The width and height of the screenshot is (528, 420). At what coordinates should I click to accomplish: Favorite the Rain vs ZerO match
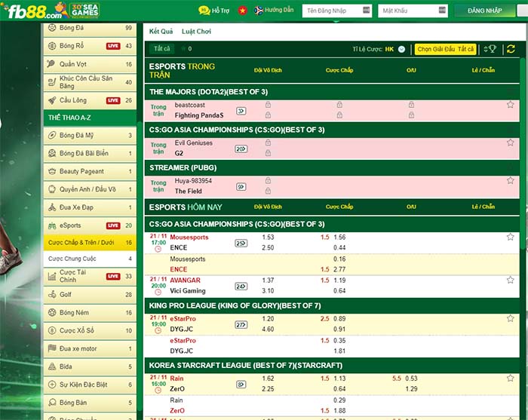[510, 379]
